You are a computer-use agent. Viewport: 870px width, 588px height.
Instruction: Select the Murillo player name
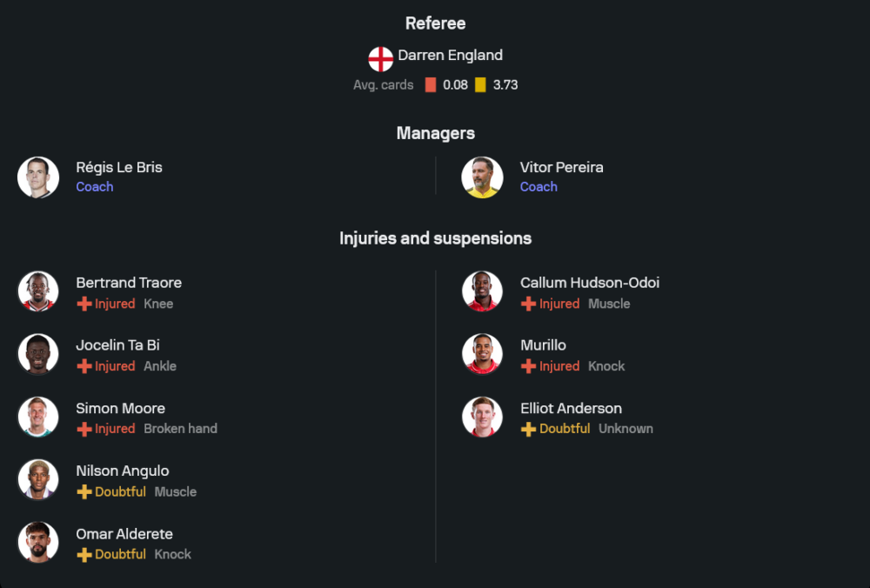pos(543,345)
